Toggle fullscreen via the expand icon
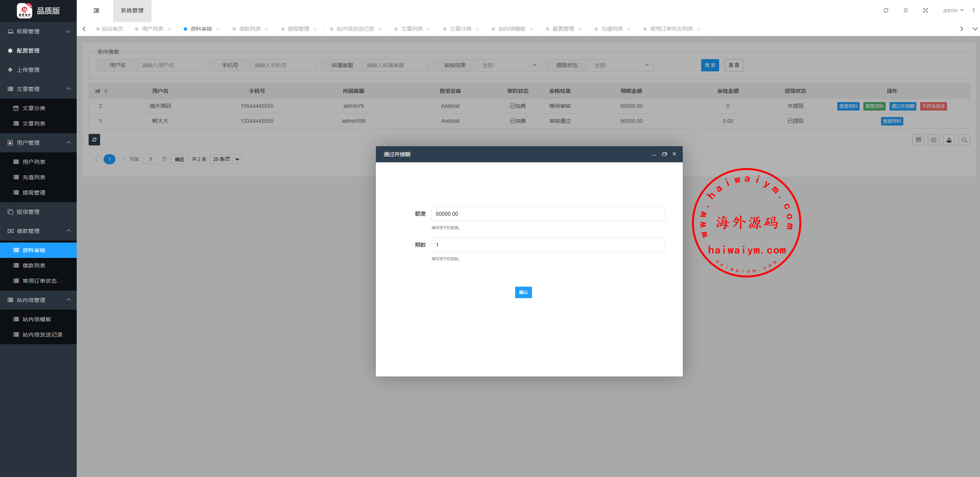The image size is (980, 477). click(926, 10)
